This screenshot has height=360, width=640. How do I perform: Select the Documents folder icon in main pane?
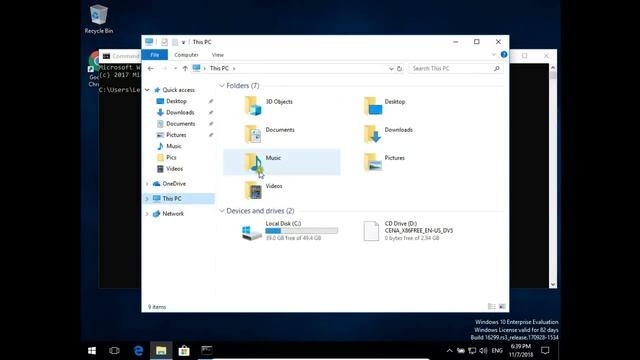point(253,134)
